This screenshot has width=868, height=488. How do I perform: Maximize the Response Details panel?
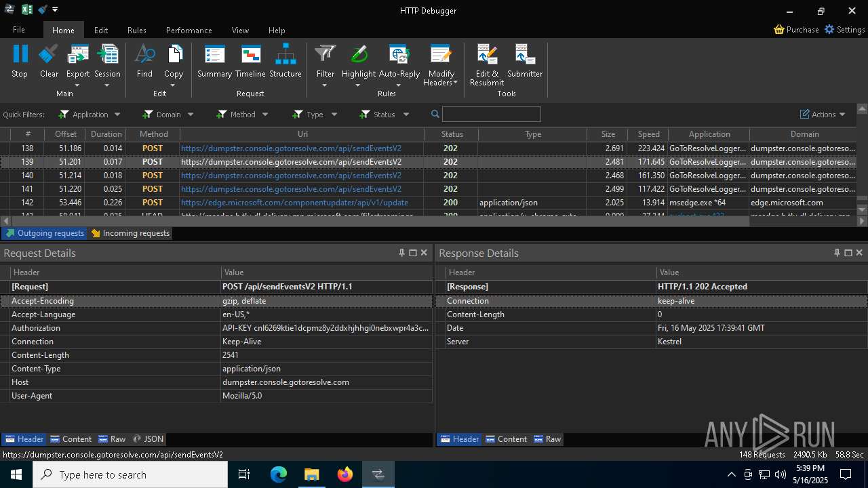coord(848,253)
